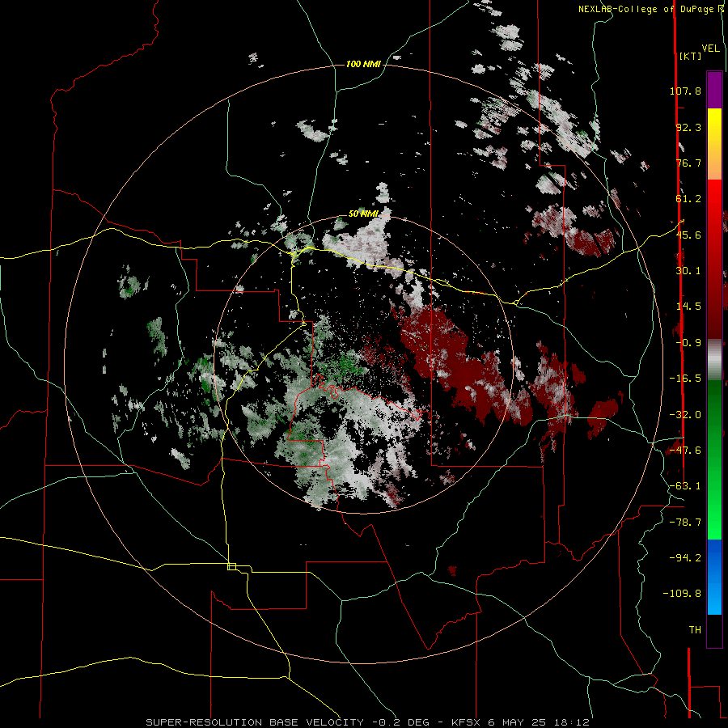This screenshot has height=728, width=728.
Task: Select the 61.2 legend value
Action: coord(688,199)
